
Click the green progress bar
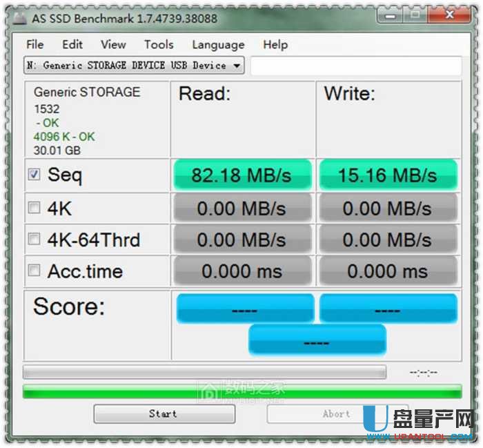[x=242, y=391]
